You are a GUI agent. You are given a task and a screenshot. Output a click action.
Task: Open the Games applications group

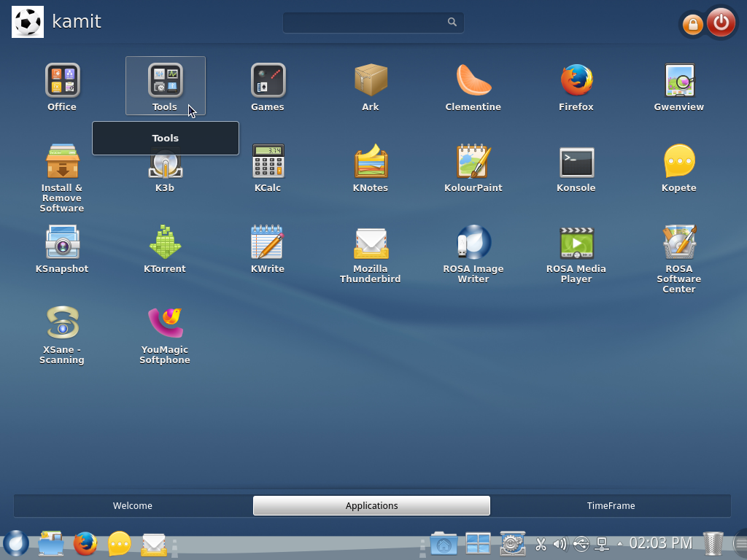pyautogui.click(x=268, y=87)
